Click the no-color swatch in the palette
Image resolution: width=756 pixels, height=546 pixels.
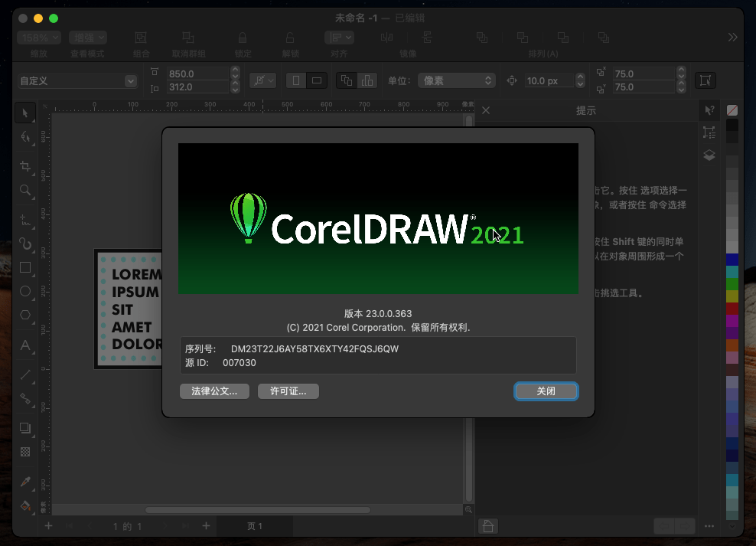coord(732,110)
